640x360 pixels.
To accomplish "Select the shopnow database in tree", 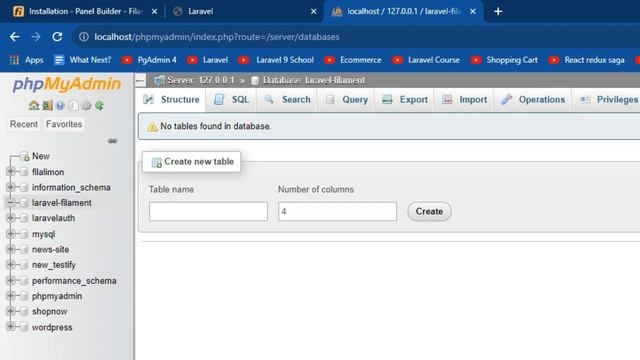I will (49, 311).
